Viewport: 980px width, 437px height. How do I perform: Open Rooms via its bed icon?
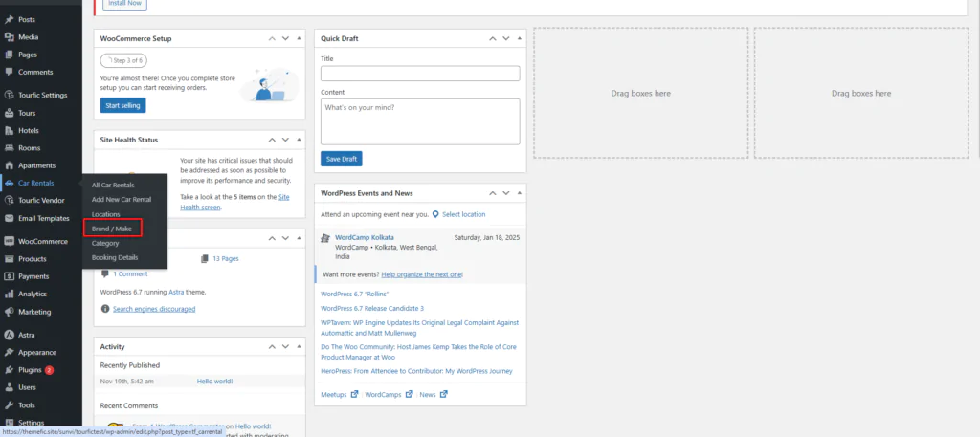click(9, 148)
